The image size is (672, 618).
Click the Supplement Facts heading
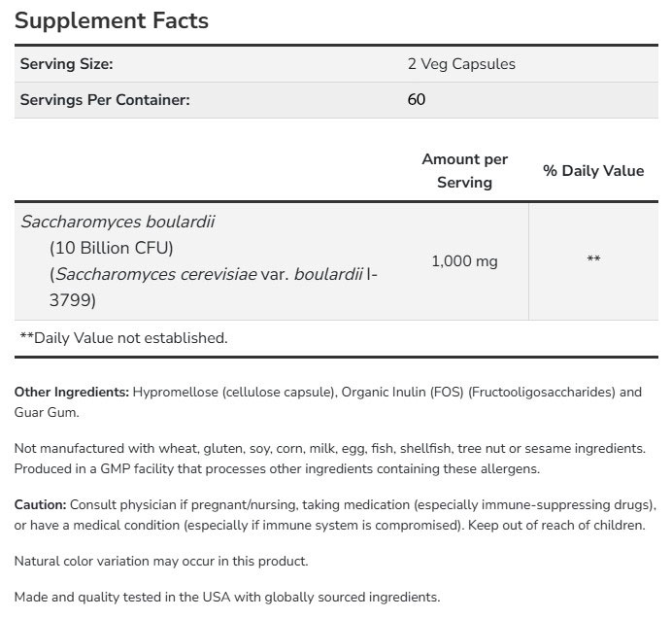pos(112,20)
